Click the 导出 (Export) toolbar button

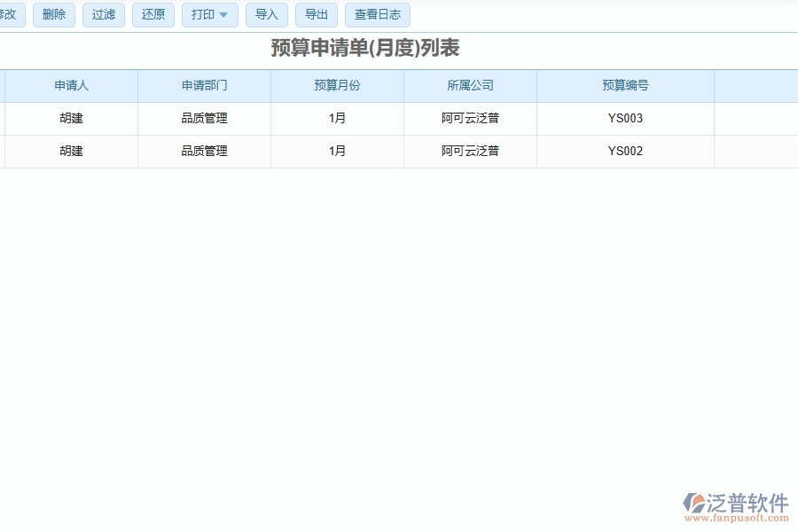point(317,14)
